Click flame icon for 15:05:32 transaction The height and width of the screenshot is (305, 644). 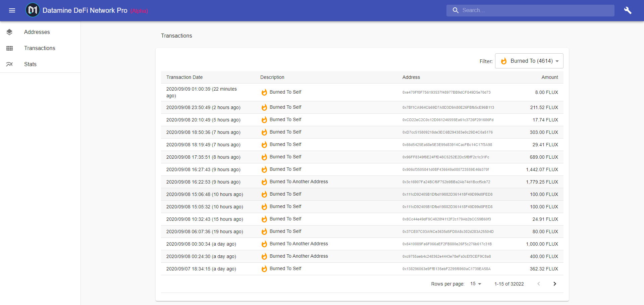(x=264, y=206)
